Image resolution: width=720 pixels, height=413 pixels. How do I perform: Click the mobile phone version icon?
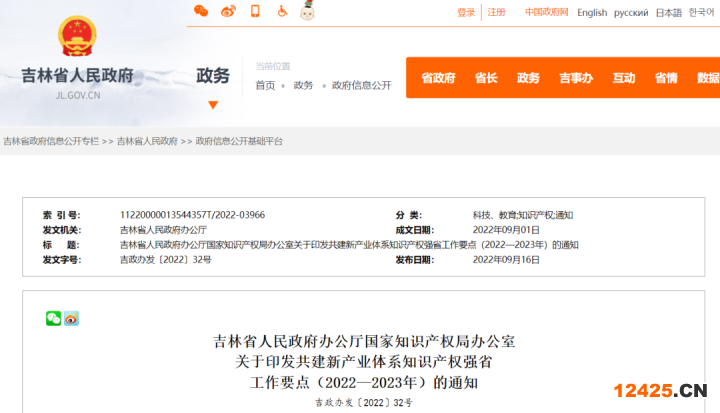(255, 12)
